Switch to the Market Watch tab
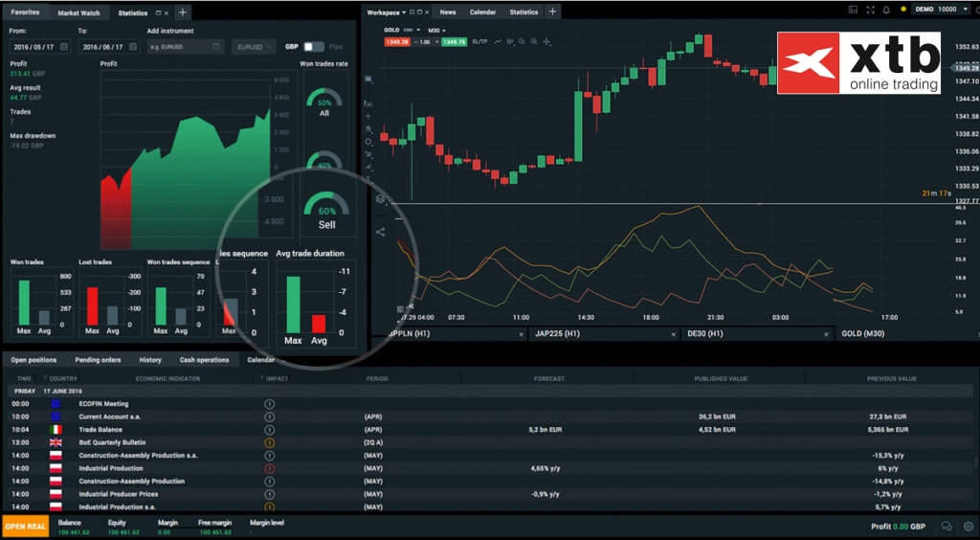 click(78, 12)
